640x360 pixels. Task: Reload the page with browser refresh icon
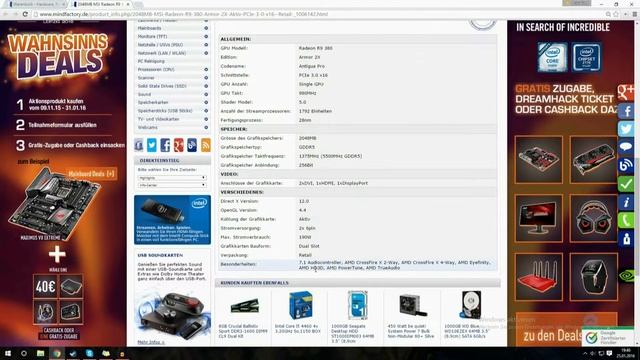(x=25, y=14)
